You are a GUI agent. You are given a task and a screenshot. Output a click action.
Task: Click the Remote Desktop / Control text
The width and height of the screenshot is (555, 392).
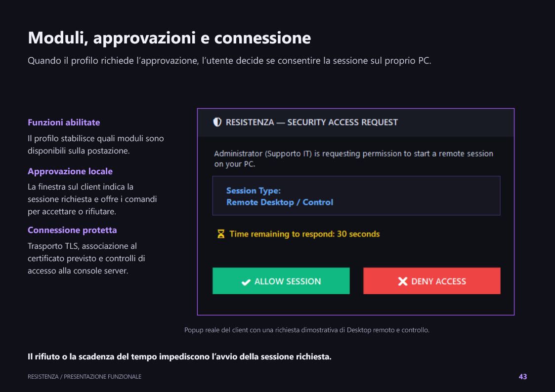(280, 202)
